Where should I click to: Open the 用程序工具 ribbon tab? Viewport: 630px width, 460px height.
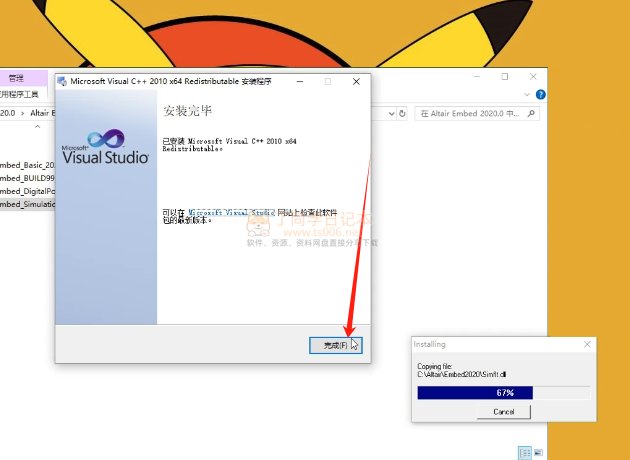[x=19, y=95]
